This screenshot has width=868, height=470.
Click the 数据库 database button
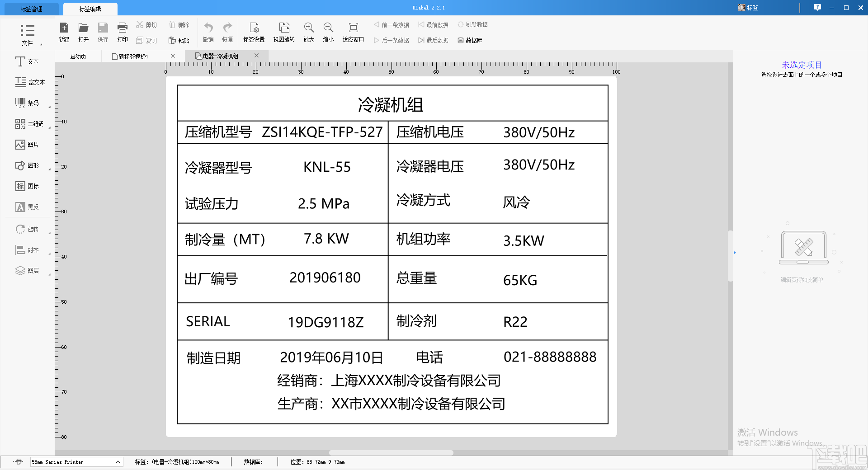[x=470, y=40]
